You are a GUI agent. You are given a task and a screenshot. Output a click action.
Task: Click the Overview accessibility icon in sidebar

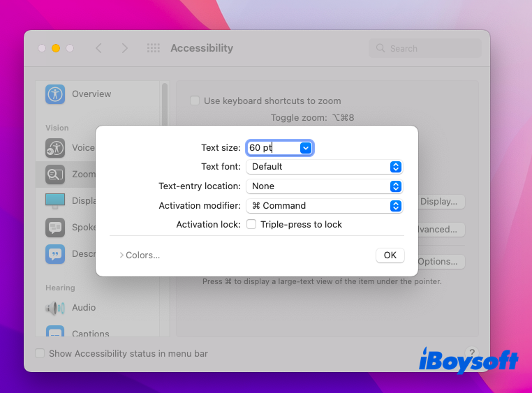[x=55, y=94]
